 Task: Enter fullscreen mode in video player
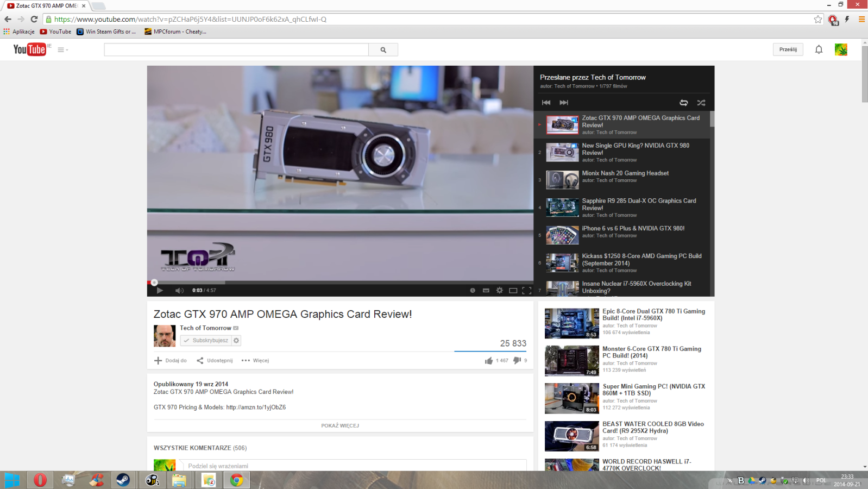pos(526,291)
